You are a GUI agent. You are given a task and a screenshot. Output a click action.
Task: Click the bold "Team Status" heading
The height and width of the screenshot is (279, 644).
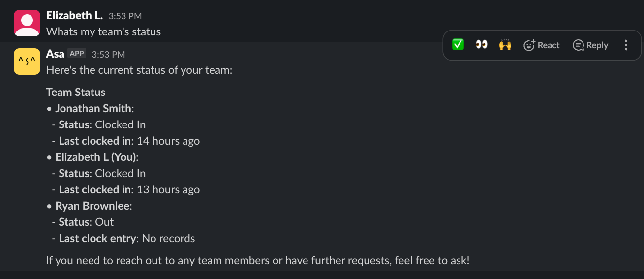[76, 93]
